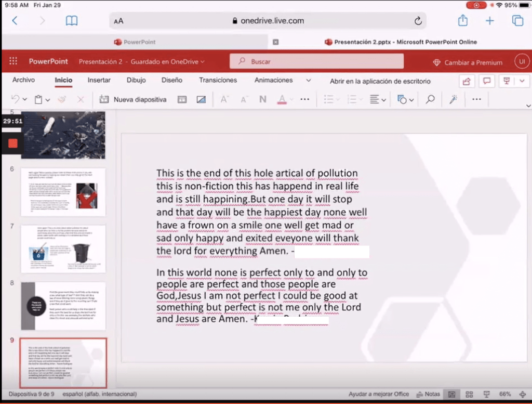Image resolution: width=532 pixels, height=404 pixels.
Task: Open the Comments icon
Action: coord(487,81)
